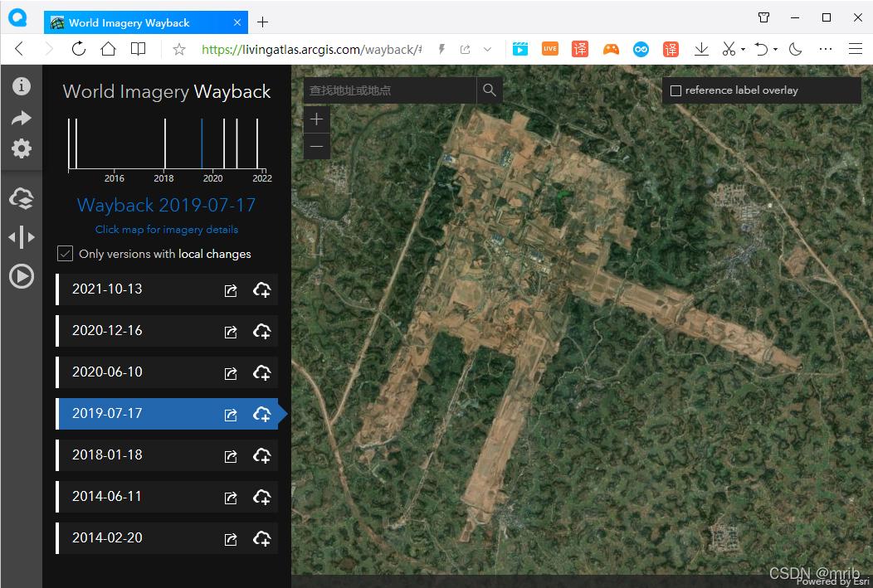
Task: Toggle Only versions with local changes checkbox
Action: pyautogui.click(x=65, y=254)
